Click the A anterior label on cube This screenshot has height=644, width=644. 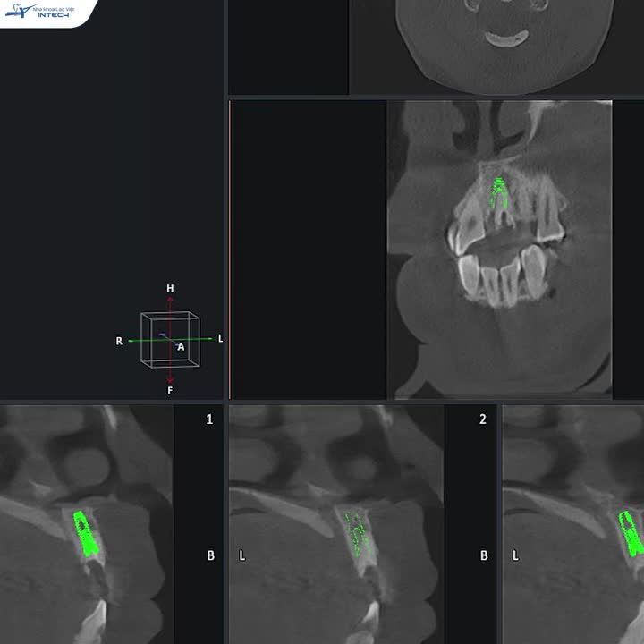coord(181,347)
